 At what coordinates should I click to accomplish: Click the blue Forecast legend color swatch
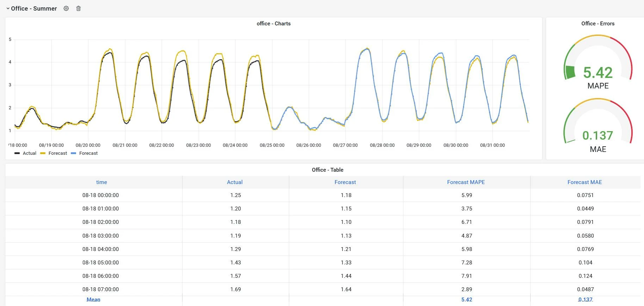click(x=74, y=153)
